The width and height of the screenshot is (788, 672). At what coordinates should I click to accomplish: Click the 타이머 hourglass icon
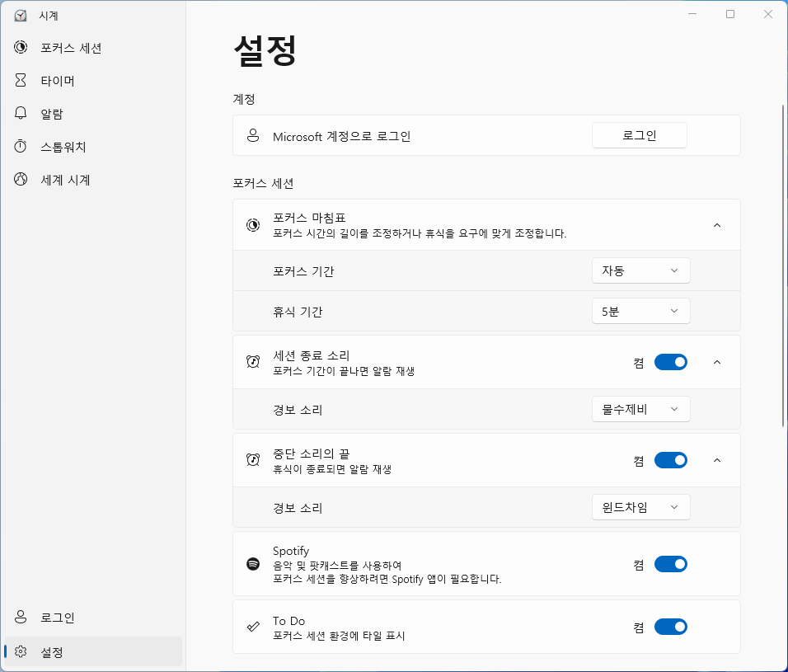pos(21,80)
